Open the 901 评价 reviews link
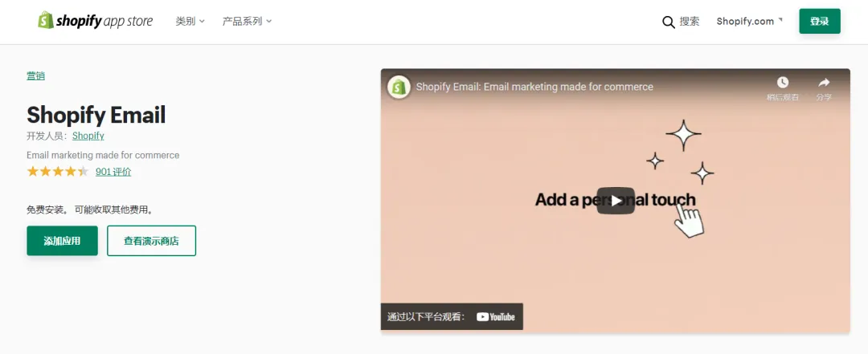This screenshot has height=354, width=868. [113, 172]
